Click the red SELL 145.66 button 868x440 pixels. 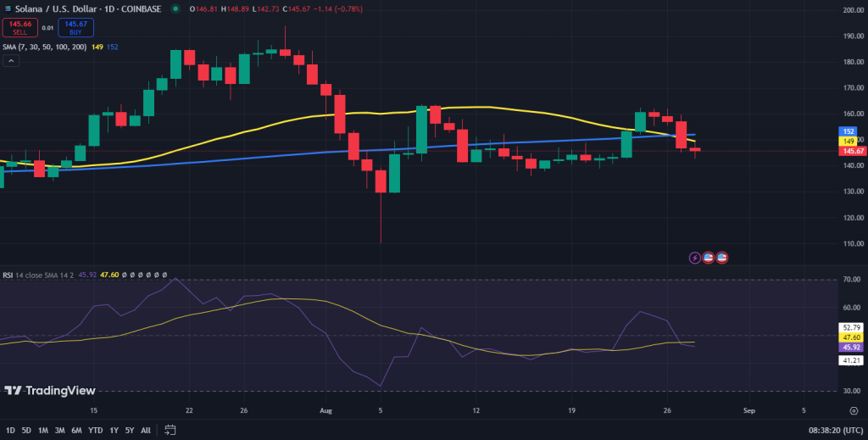(20, 28)
